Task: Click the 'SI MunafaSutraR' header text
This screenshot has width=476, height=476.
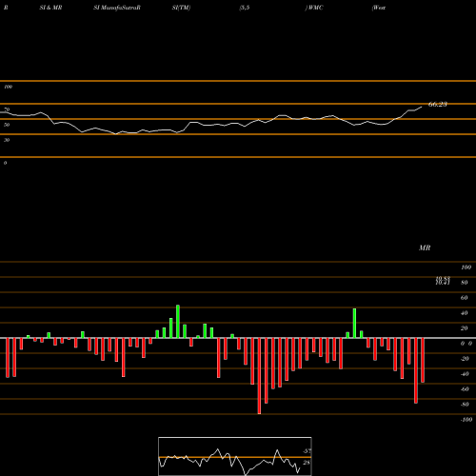Action: coord(117,8)
